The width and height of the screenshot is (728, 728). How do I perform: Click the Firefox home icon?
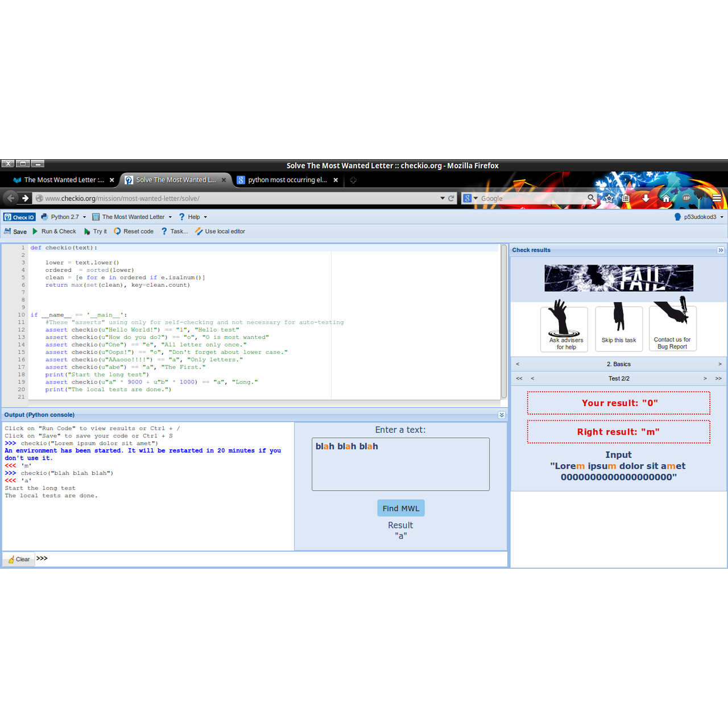[665, 198]
